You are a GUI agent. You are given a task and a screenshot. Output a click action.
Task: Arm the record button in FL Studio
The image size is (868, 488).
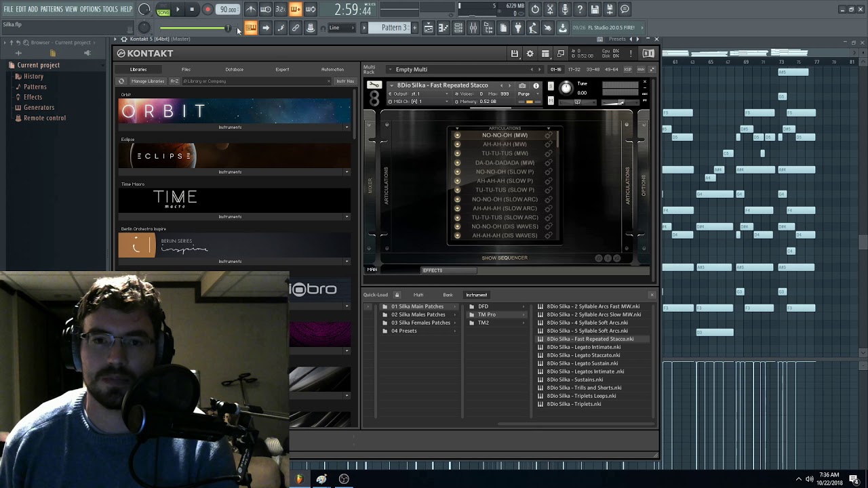(x=208, y=9)
